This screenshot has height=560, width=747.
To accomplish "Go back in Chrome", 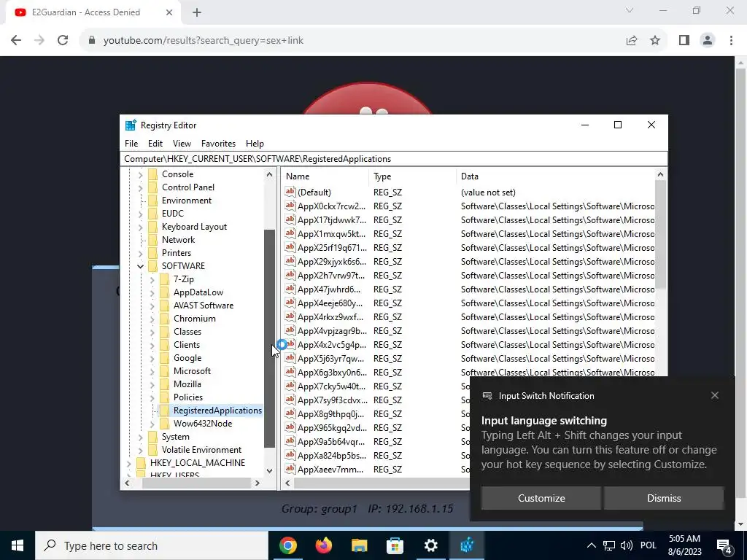I will (x=16, y=41).
